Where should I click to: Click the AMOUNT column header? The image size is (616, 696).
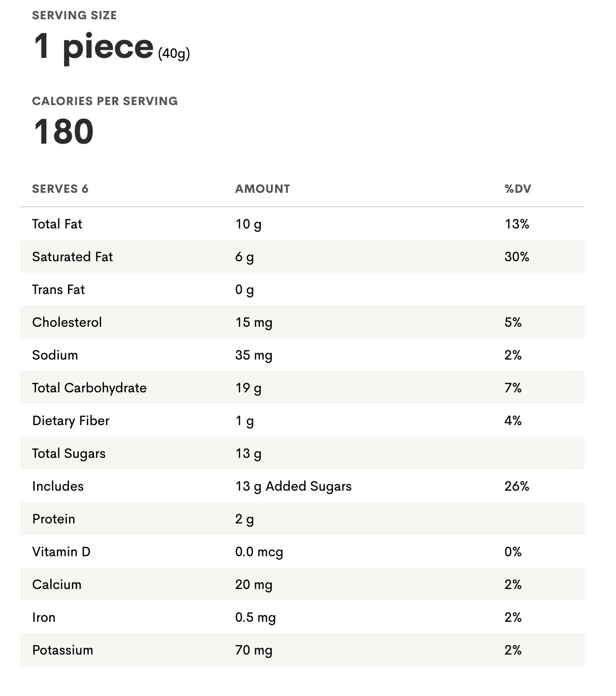pyautogui.click(x=263, y=189)
